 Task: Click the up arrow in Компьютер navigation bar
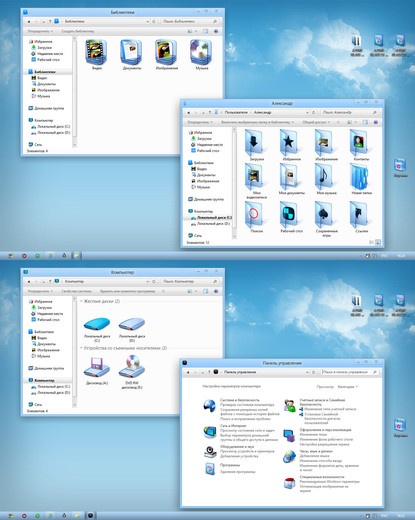pos(50,281)
